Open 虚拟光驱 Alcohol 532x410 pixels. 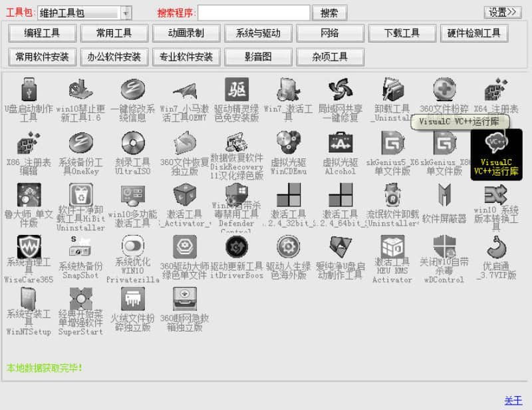(x=340, y=153)
